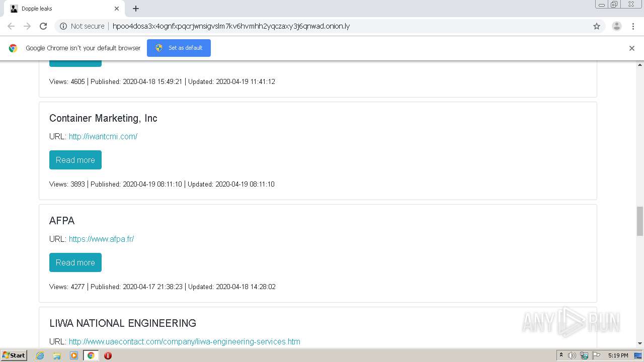Read more about AFPA
This screenshot has width=644, height=362.
click(75, 262)
